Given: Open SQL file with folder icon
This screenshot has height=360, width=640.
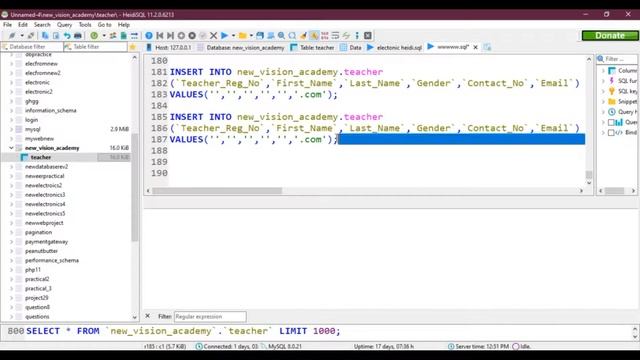Looking at the screenshot, I should pyautogui.click(x=242, y=36).
